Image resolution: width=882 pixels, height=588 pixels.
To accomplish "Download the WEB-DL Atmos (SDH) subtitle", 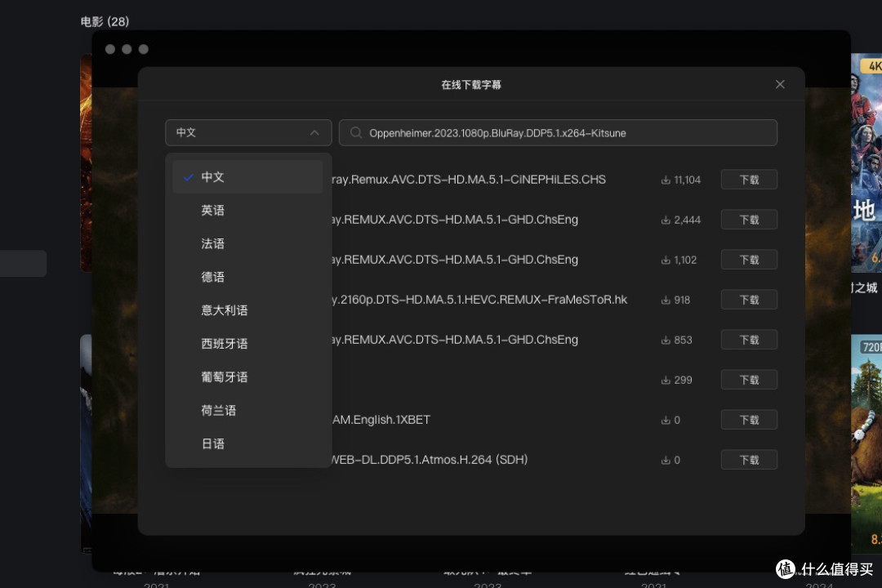I will click(749, 460).
